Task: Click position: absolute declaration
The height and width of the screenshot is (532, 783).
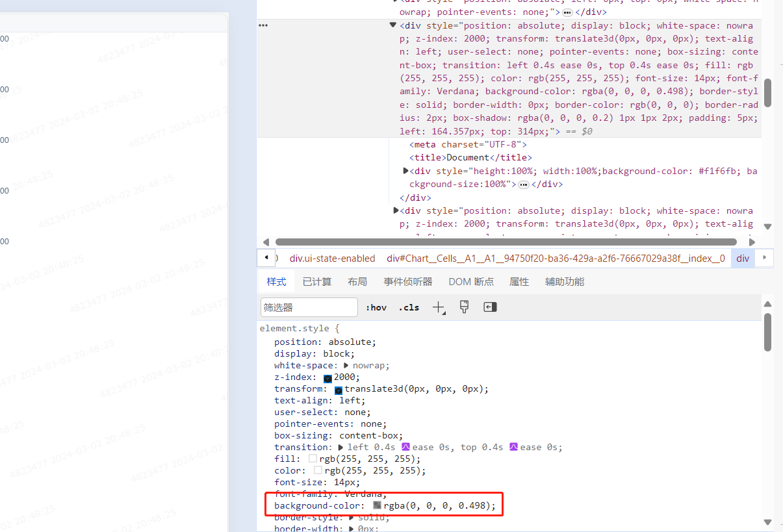Action: click(325, 342)
